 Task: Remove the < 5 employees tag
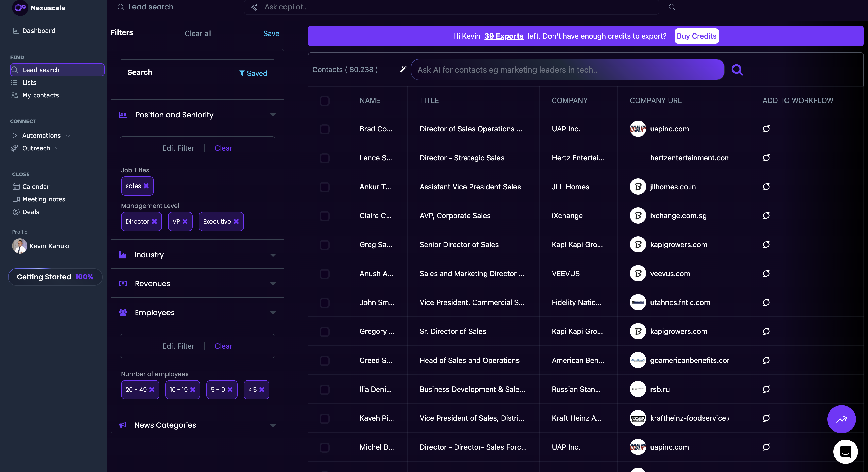tap(262, 390)
